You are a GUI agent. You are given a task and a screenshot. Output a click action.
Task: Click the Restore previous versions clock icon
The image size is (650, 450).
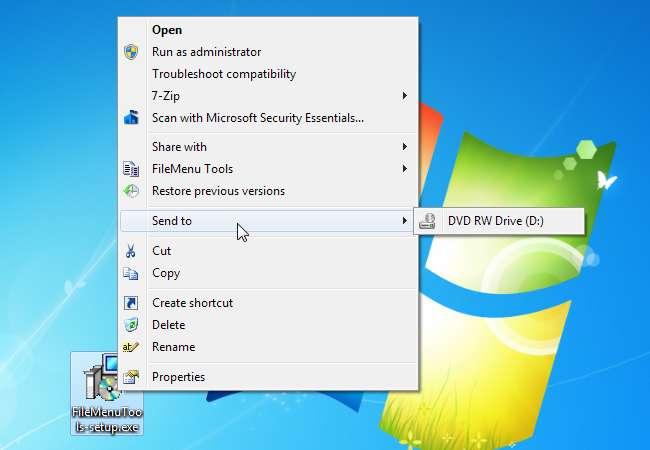click(x=131, y=191)
